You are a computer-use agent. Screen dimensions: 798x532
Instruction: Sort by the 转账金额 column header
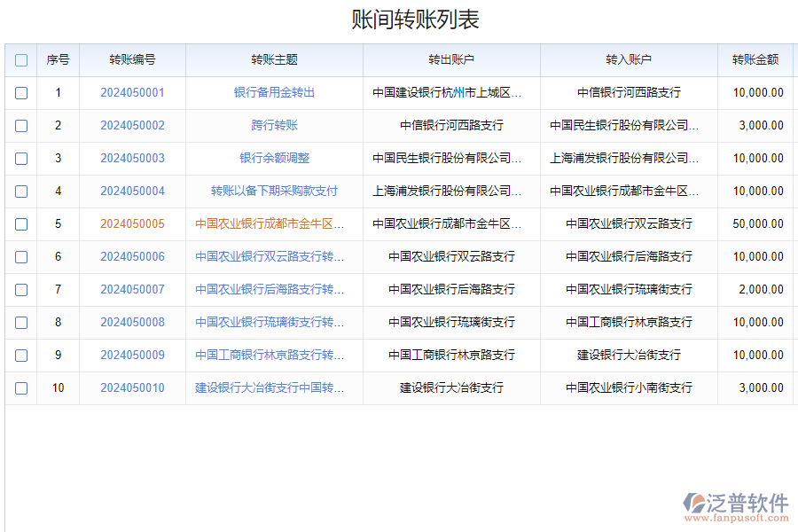755,60
